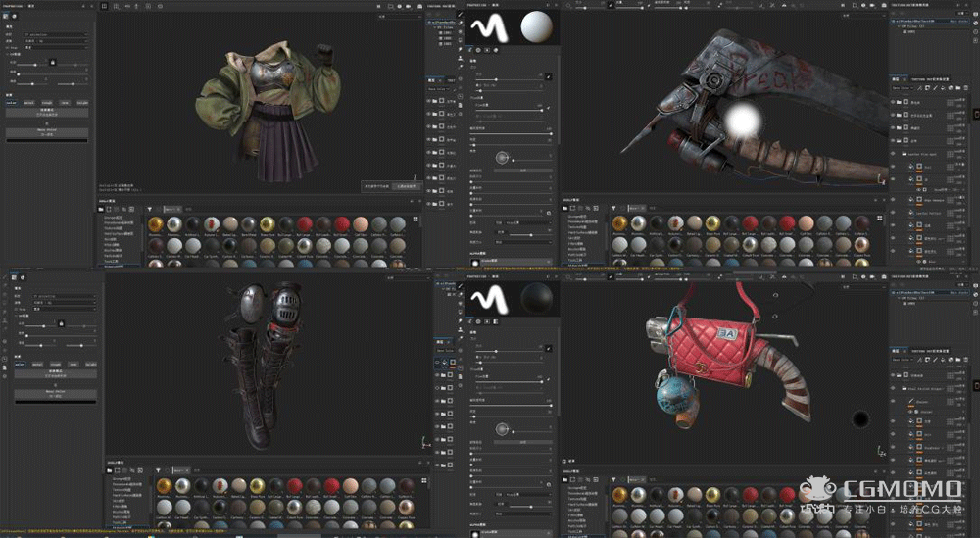
Task: Select Layers tab in axe window
Action: [x=897, y=79]
